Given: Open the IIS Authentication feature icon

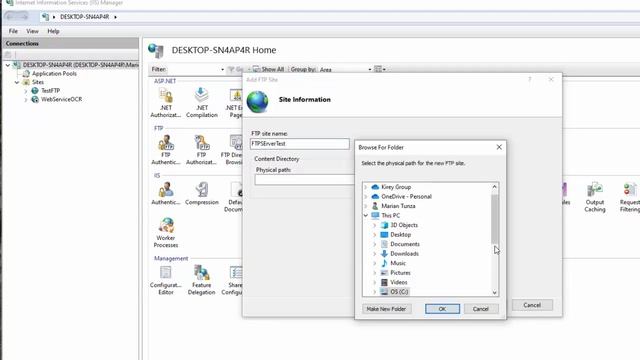Looking at the screenshot, I should 166,193.
